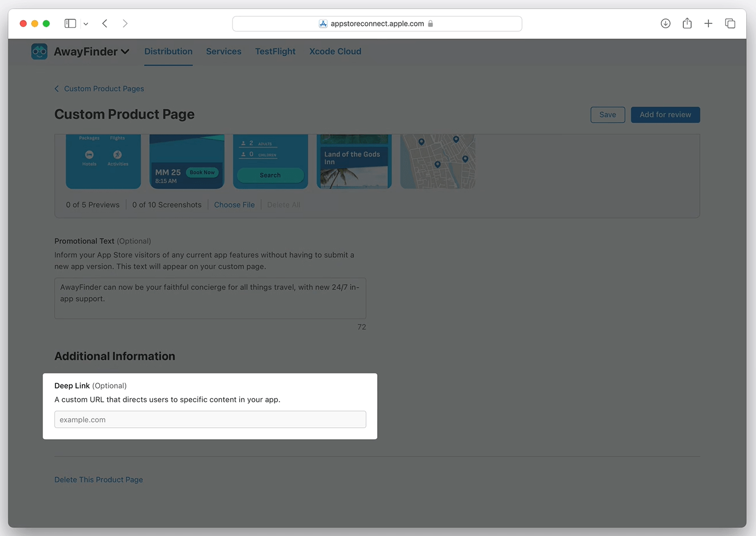
Task: Show the tab overview icon
Action: (730, 24)
